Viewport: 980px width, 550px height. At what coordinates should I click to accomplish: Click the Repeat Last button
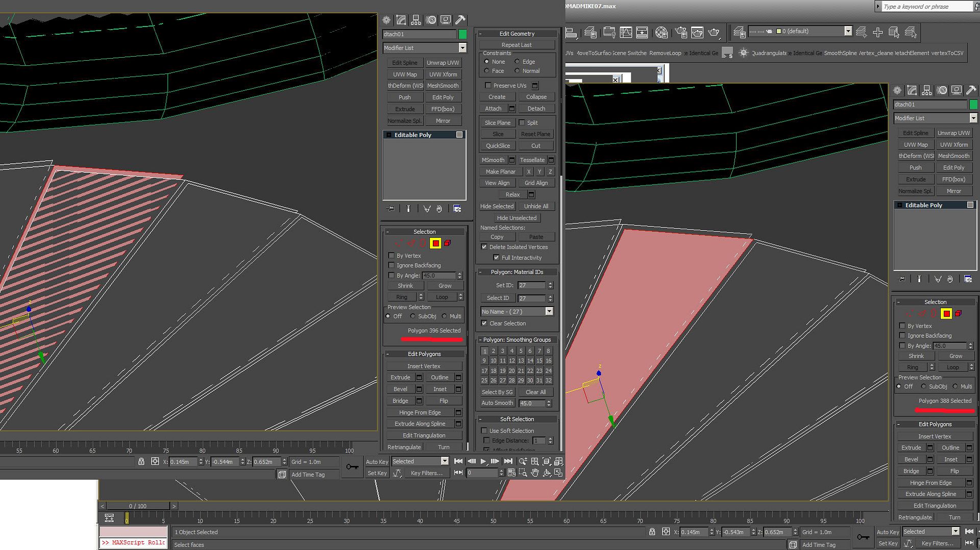click(517, 45)
